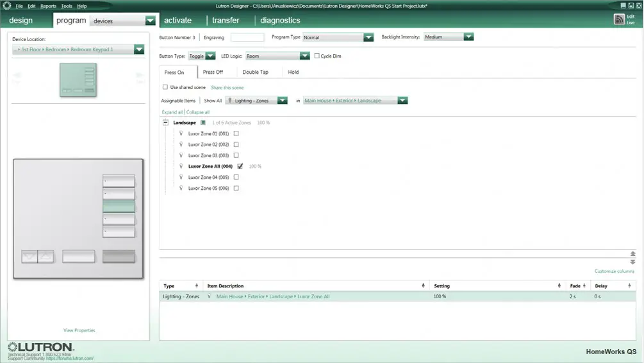Screen dimensions: 644x363
Task: Uncheck Luxor Zone All (004) checkbox
Action: click(240, 166)
